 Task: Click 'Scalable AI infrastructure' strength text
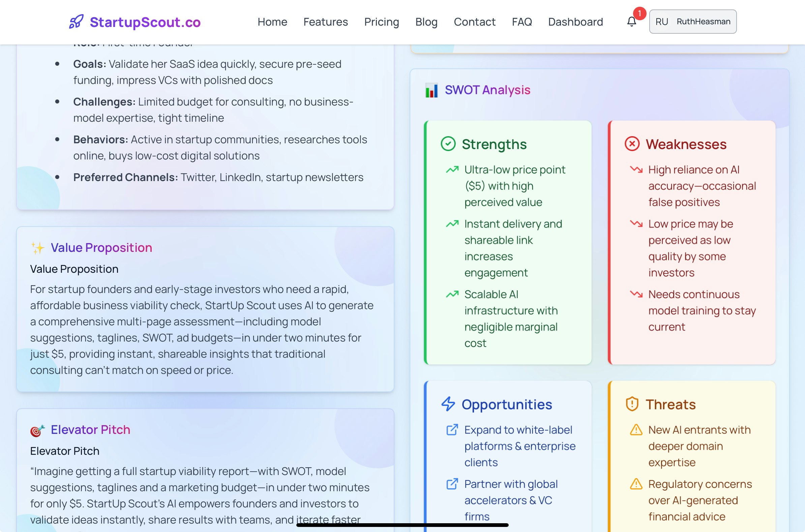tap(511, 319)
